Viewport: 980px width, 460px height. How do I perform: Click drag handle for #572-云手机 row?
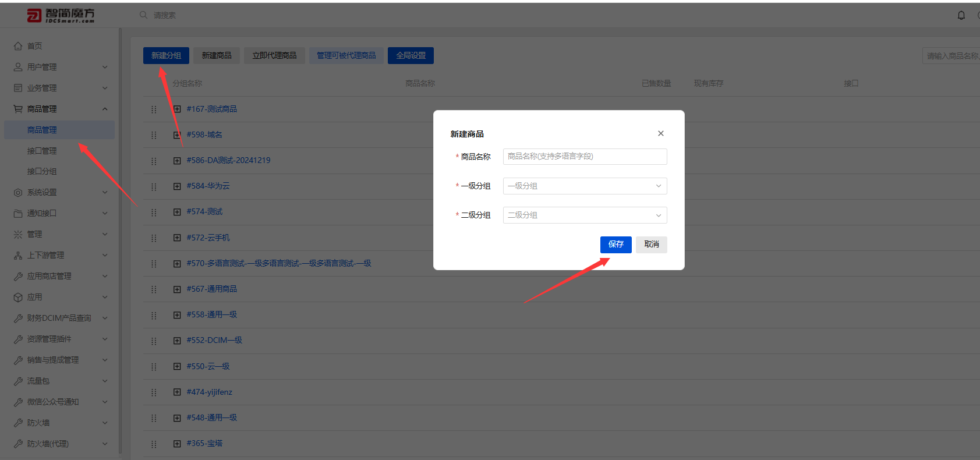[154, 238]
